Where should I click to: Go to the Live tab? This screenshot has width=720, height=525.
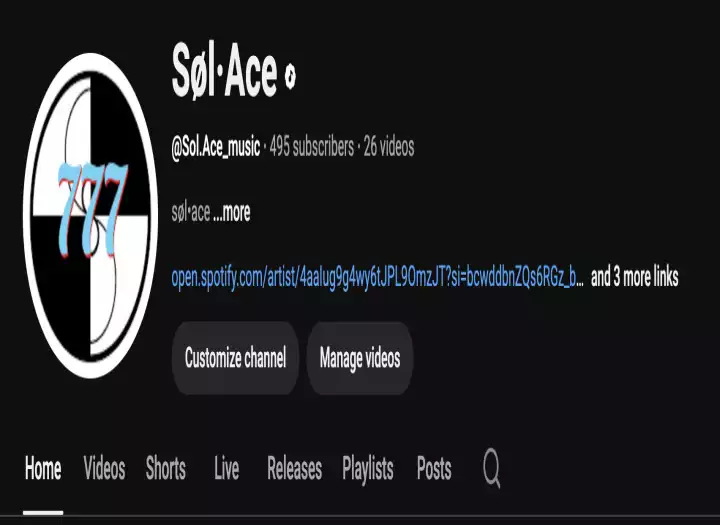point(226,469)
